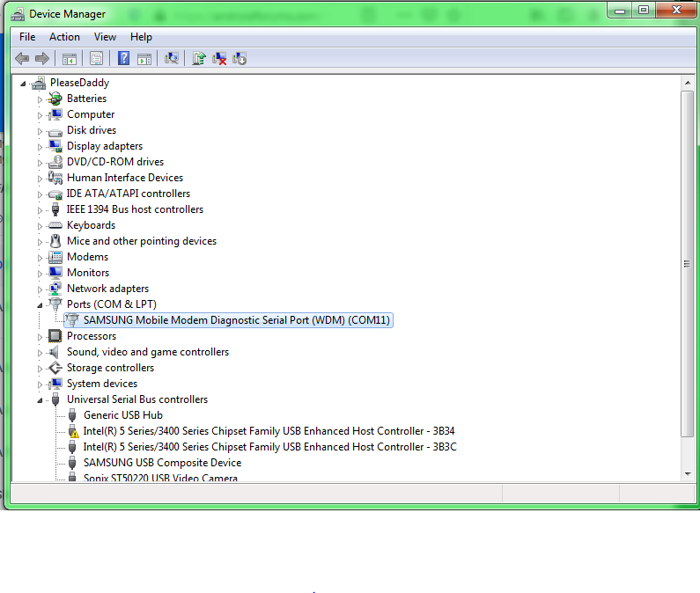Click the Uninstall device toolbar icon
Screen dimensions: 700x593
click(219, 58)
